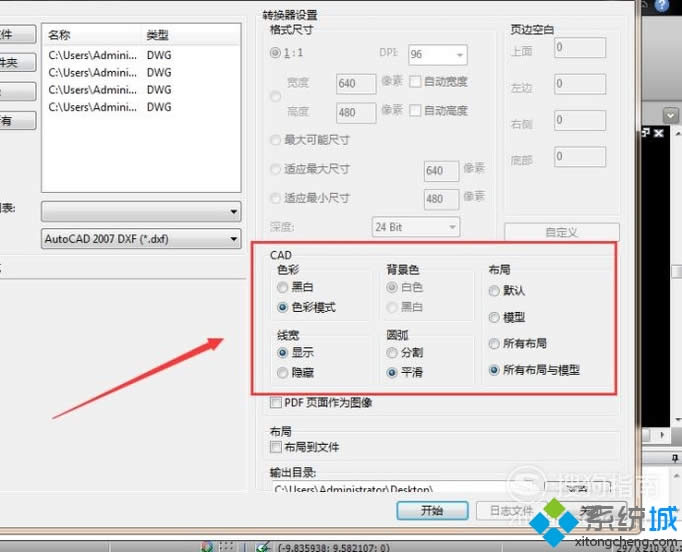Image resolution: width=682 pixels, height=552 pixels.
Task: Open the 24 Bit depth dropdown
Action: coord(416,227)
